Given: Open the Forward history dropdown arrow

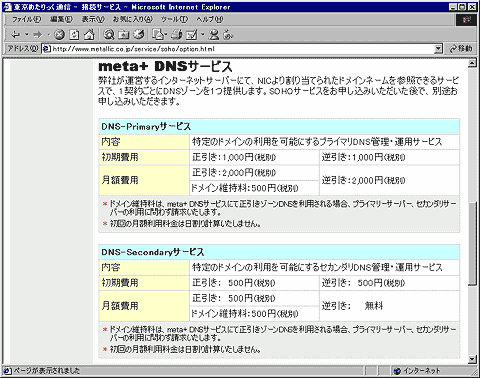Looking at the screenshot, I should point(48,35).
